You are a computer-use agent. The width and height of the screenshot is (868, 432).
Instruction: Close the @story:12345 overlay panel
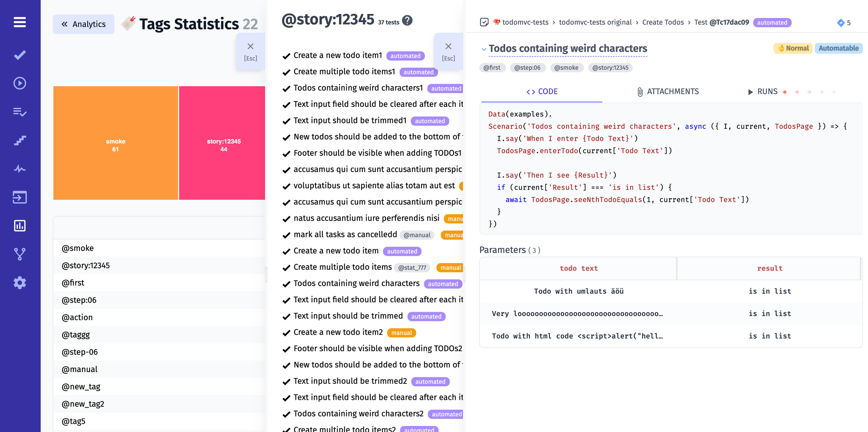[x=448, y=46]
